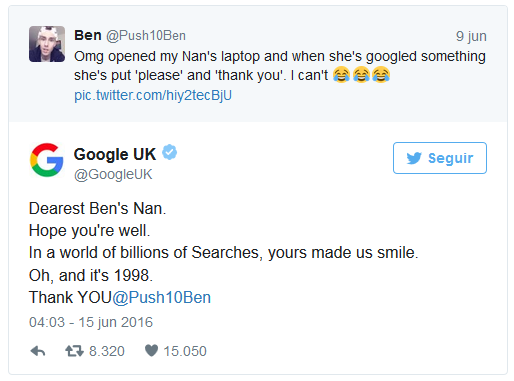Click Ben's display name

pos(88,35)
